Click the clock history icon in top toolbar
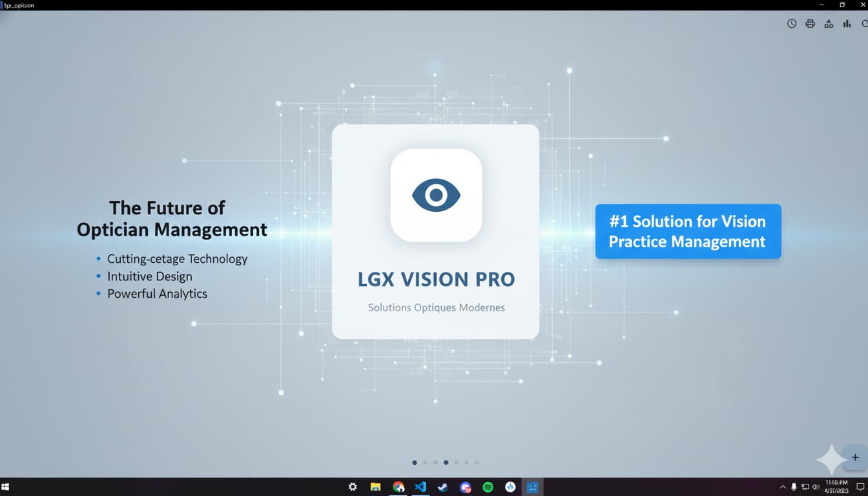 point(792,24)
